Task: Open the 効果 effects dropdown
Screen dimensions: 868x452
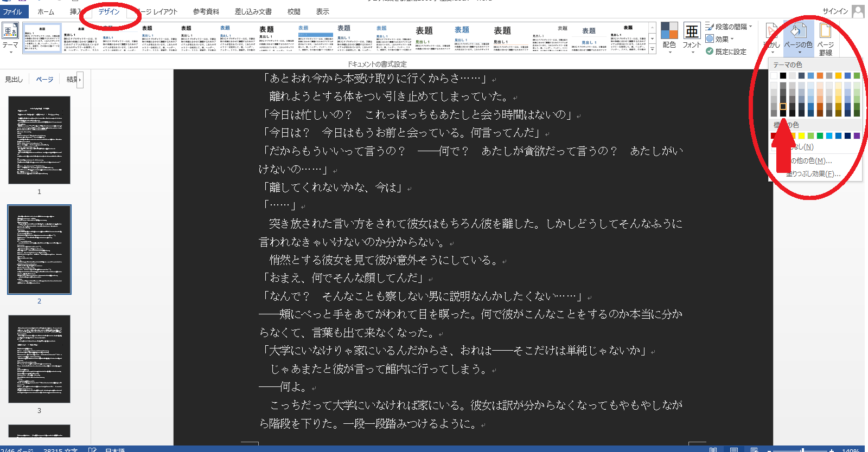Action: (x=720, y=39)
